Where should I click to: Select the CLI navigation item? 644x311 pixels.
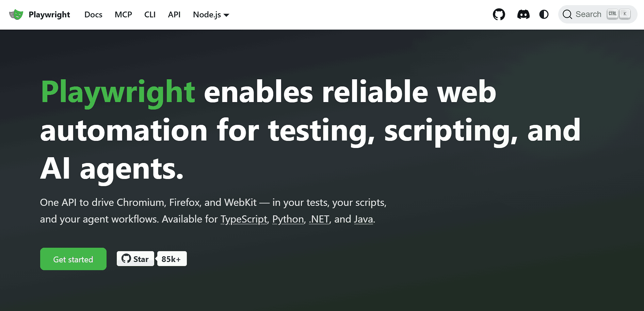click(x=150, y=15)
